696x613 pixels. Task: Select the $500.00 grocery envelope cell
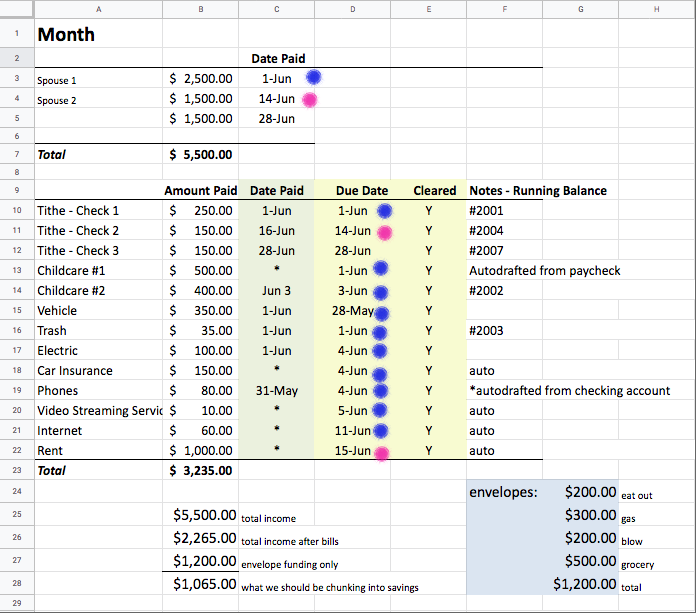click(580, 562)
